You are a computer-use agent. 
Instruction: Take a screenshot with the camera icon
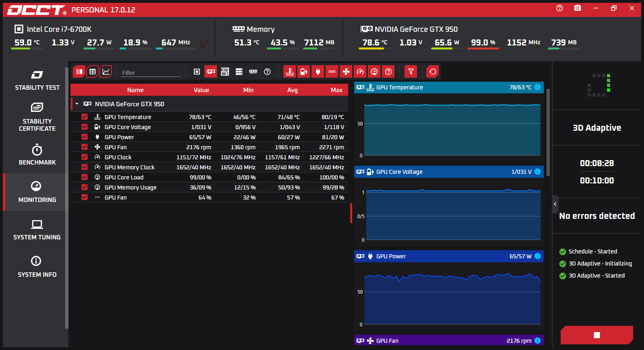click(x=578, y=8)
